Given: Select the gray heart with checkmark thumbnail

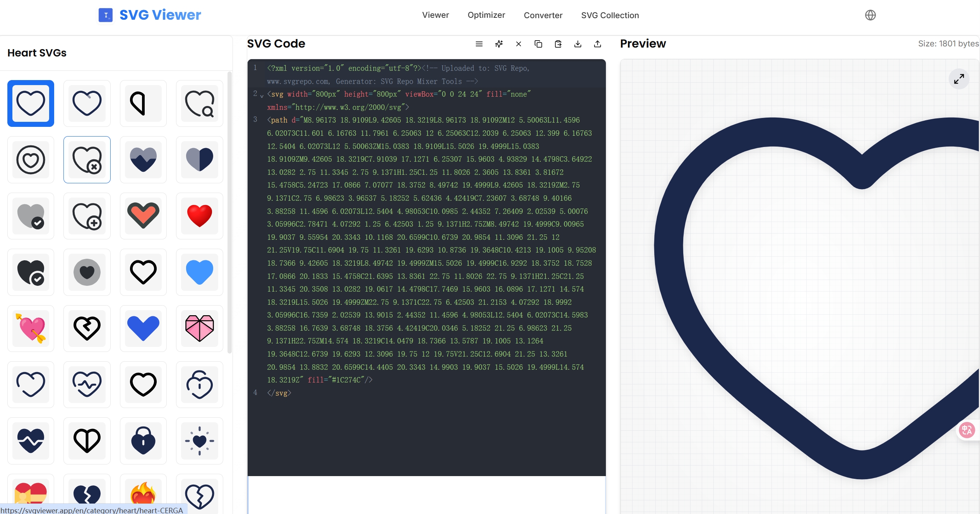Looking at the screenshot, I should click(31, 216).
